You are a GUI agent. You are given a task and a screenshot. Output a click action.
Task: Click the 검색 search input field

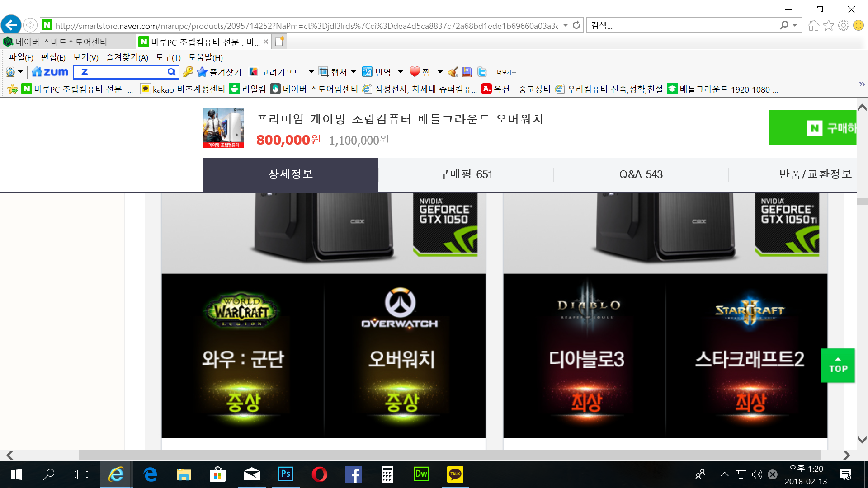tap(683, 26)
